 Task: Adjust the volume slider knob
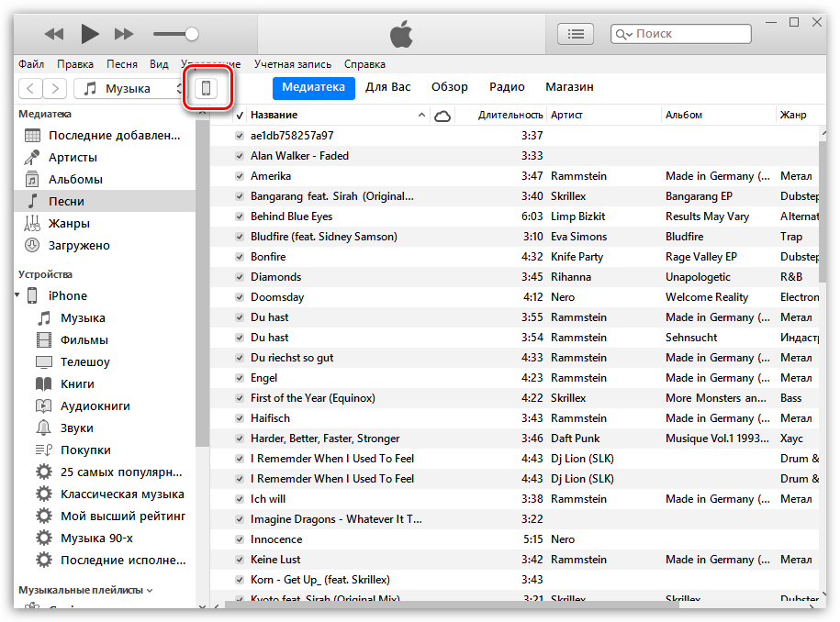(x=191, y=34)
